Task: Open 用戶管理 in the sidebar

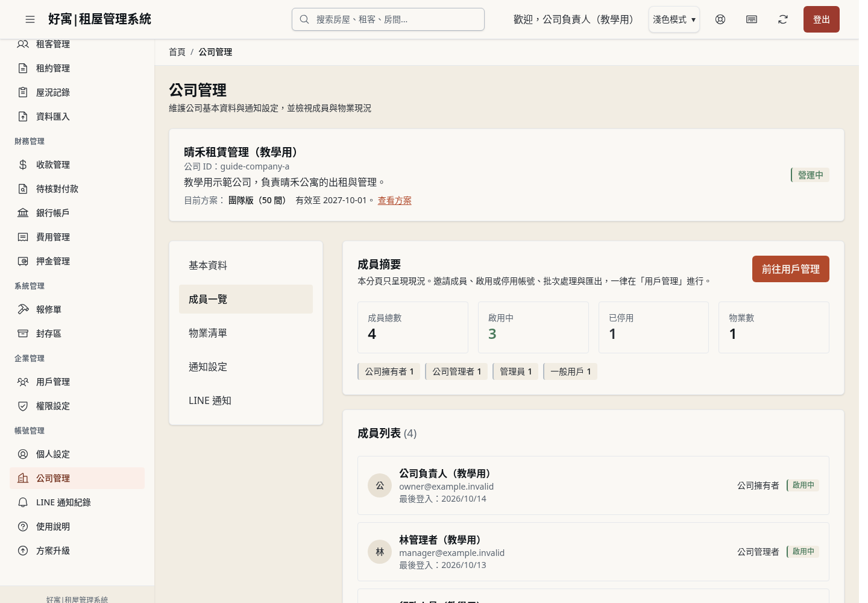Action: pos(77,382)
